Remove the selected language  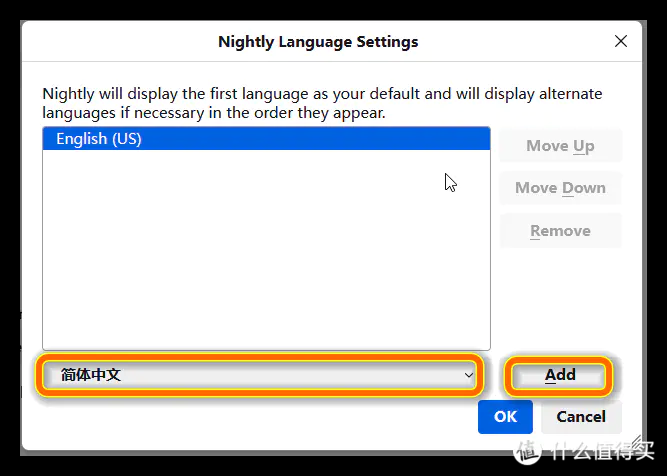(x=560, y=231)
